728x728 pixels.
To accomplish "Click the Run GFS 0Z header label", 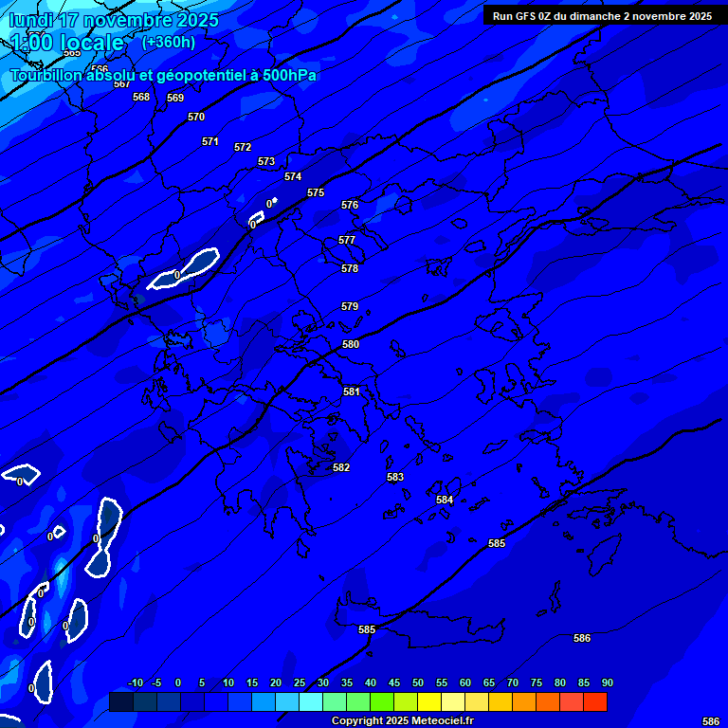I will [x=602, y=16].
